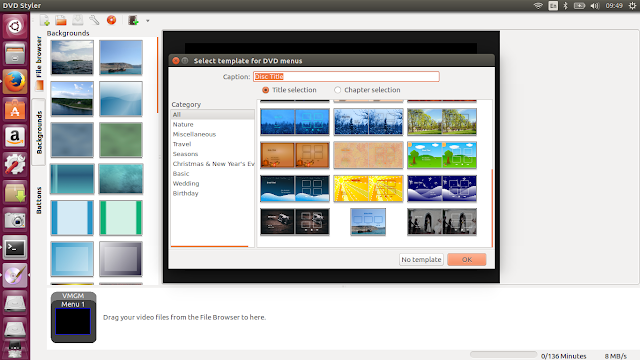This screenshot has height=360, width=640.
Task: Select the Nature category
Action: coord(212,124)
